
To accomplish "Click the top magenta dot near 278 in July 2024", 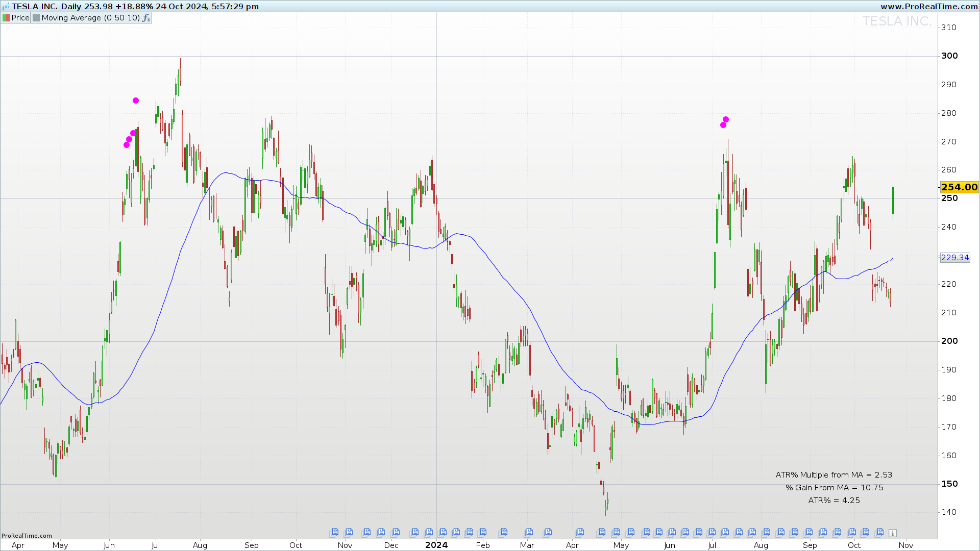I will (x=726, y=119).
